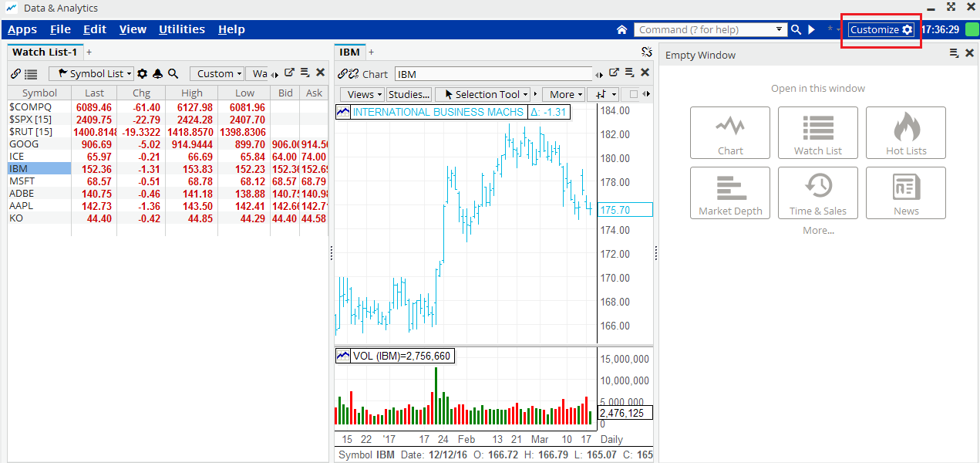This screenshot has width=980, height=463.
Task: Click the search magnifier beside Command box
Action: (796, 29)
